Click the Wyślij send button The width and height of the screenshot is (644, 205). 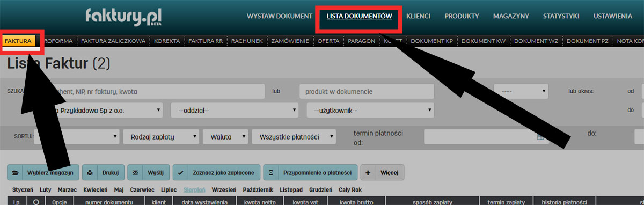149,173
